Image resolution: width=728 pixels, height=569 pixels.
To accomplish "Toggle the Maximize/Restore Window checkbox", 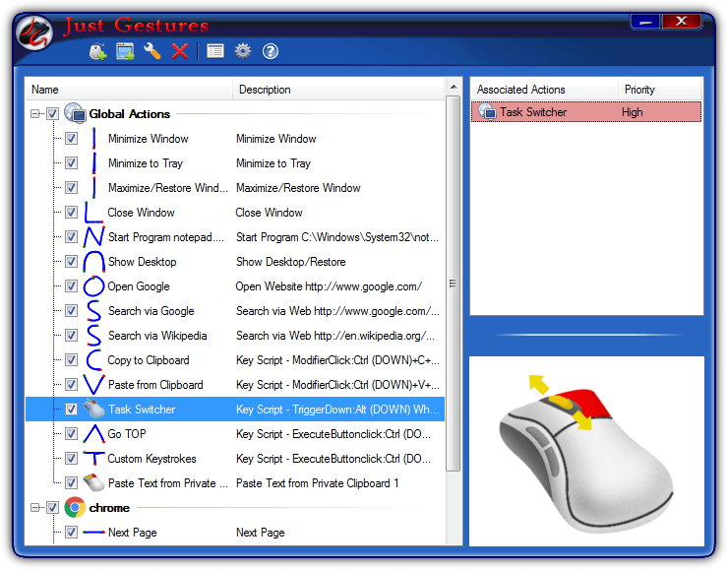I will point(71,188).
